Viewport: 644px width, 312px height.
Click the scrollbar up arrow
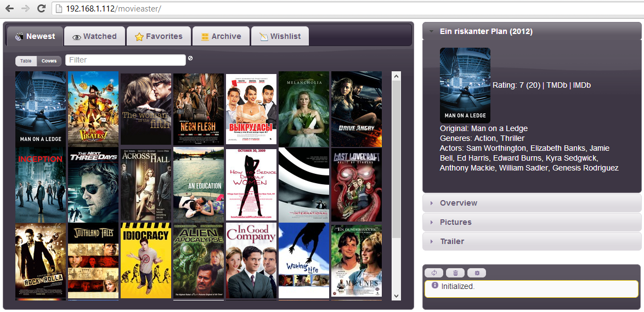click(396, 76)
